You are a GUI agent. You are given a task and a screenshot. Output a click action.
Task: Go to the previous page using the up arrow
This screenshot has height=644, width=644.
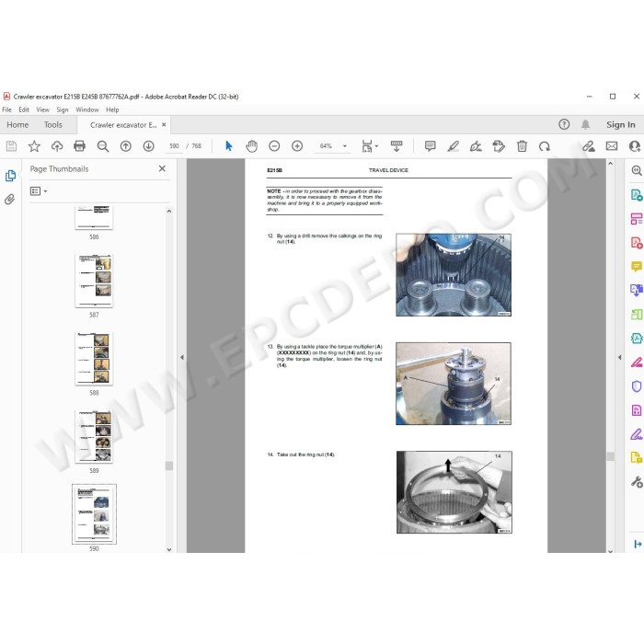pos(126,146)
